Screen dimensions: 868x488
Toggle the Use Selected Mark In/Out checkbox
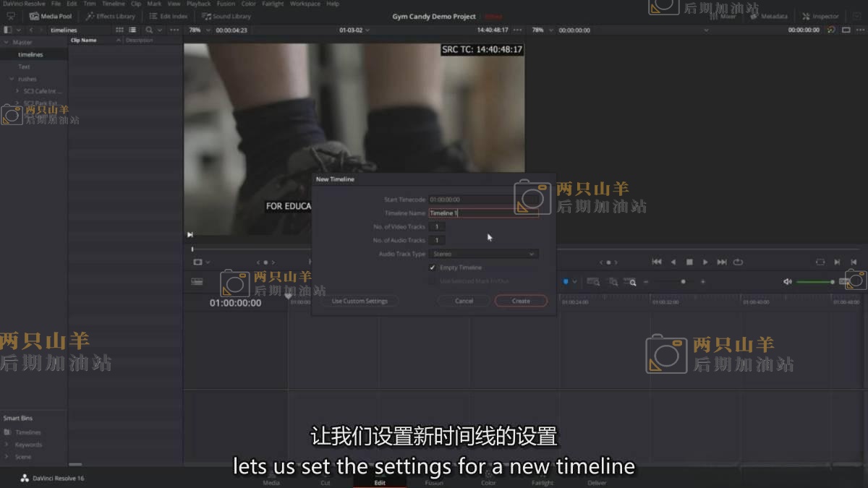[x=433, y=281]
